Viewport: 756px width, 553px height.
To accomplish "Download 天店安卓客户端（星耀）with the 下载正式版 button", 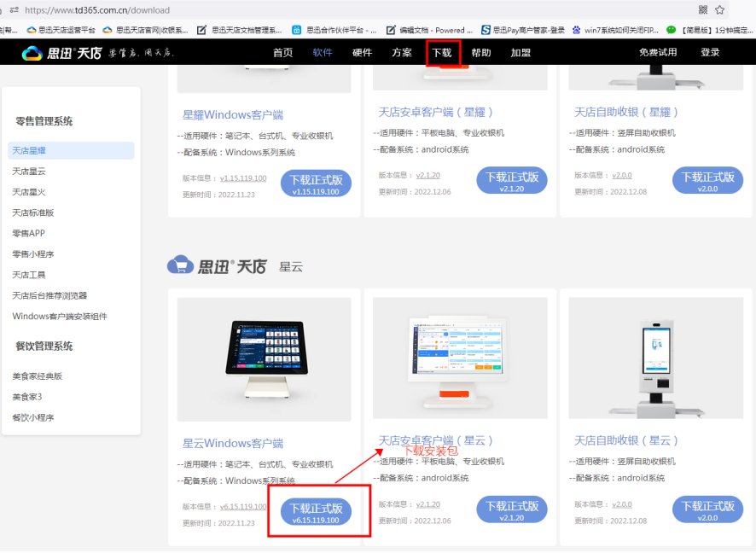I will point(512,181).
